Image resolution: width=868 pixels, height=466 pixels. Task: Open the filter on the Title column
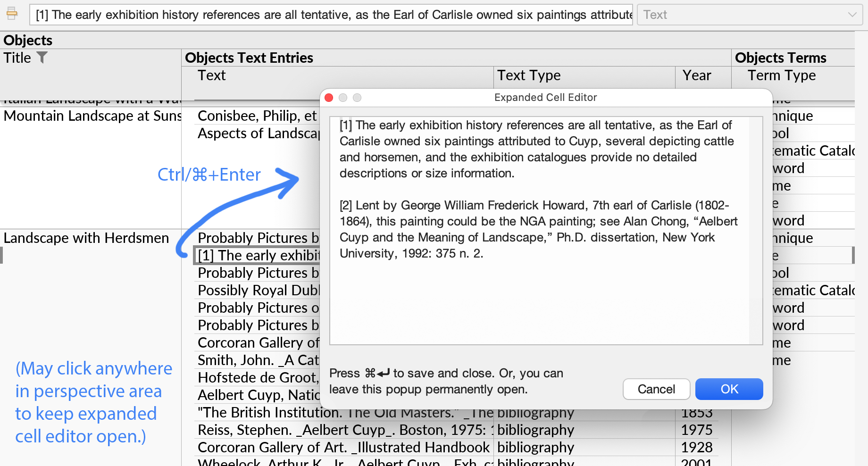(x=43, y=57)
